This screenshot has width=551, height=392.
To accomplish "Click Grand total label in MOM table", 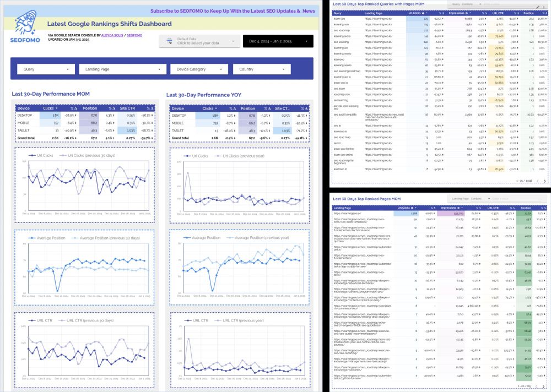I will tap(26, 138).
